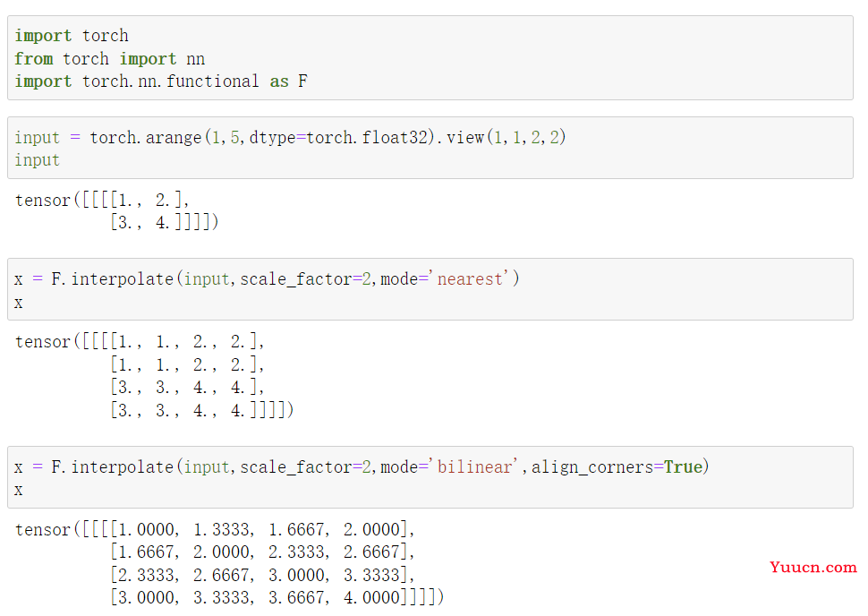This screenshot has height=616, width=868.
Task: Click first row of nearest output tensor
Action: [187, 342]
